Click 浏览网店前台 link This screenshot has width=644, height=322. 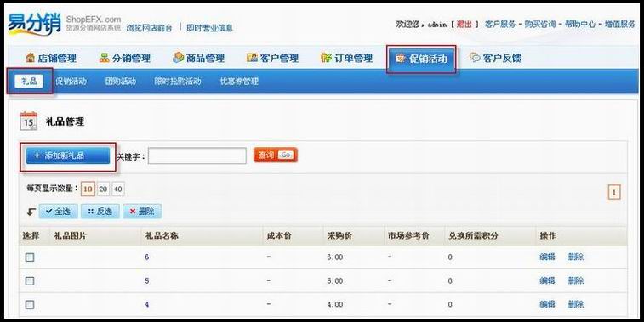click(x=149, y=28)
